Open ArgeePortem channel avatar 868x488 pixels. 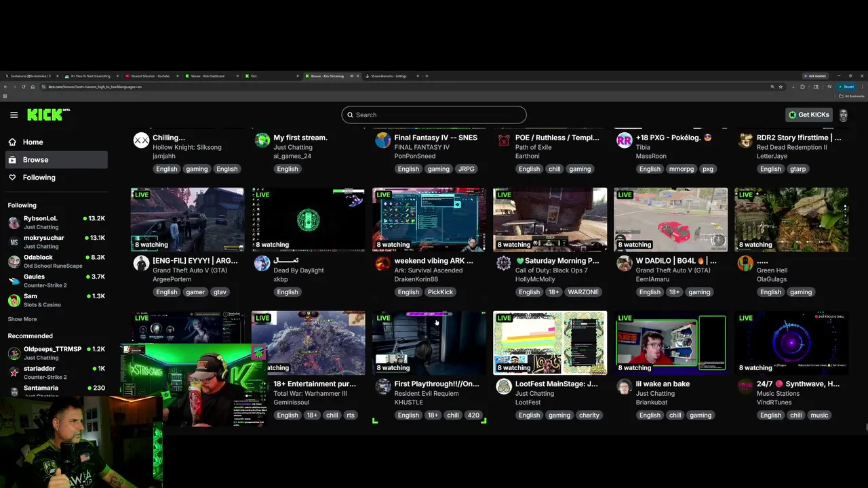point(141,263)
